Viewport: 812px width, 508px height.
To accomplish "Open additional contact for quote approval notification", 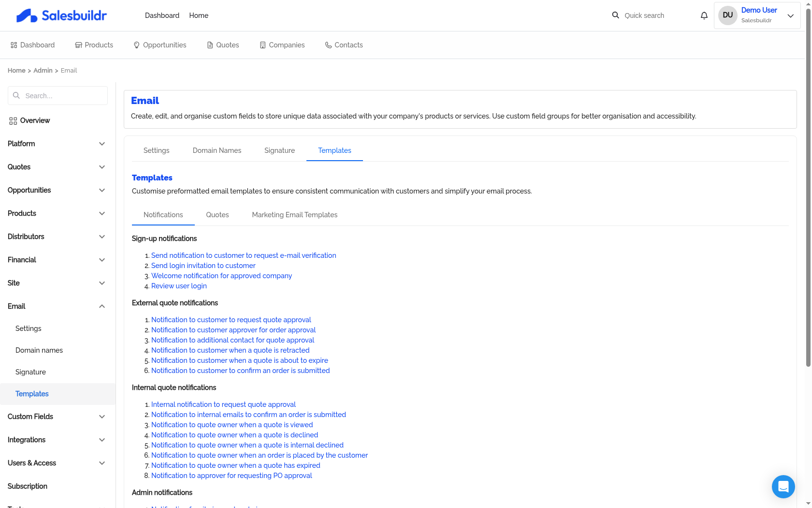I will (232, 340).
